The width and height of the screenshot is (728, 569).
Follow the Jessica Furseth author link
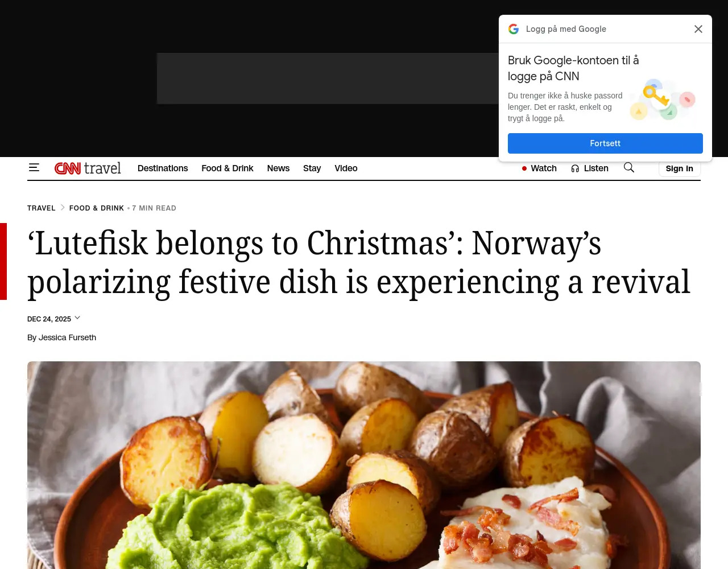pos(67,337)
